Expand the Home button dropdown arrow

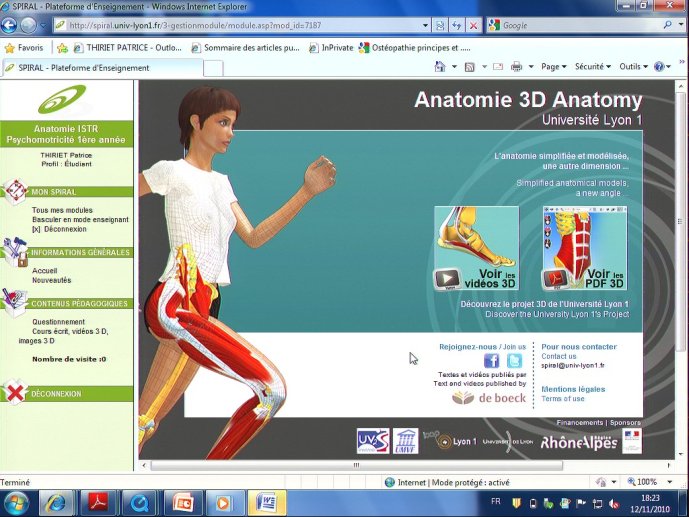pos(454,67)
